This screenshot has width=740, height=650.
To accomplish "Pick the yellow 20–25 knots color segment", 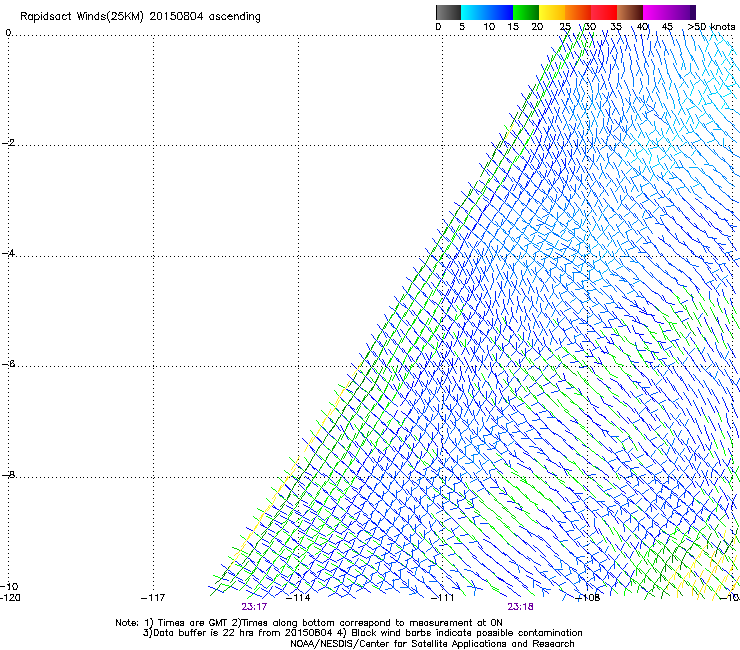I will click(x=552, y=12).
